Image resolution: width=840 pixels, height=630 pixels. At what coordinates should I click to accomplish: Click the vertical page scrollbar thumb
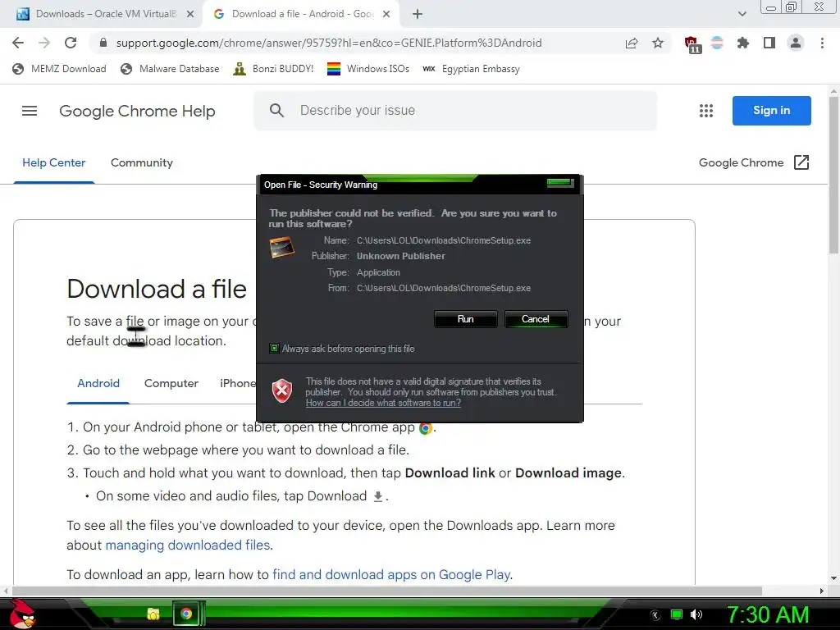[x=833, y=174]
